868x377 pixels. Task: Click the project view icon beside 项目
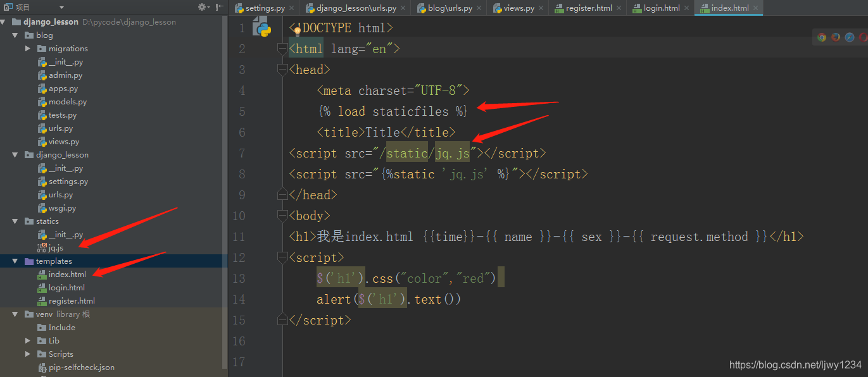pyautogui.click(x=8, y=7)
